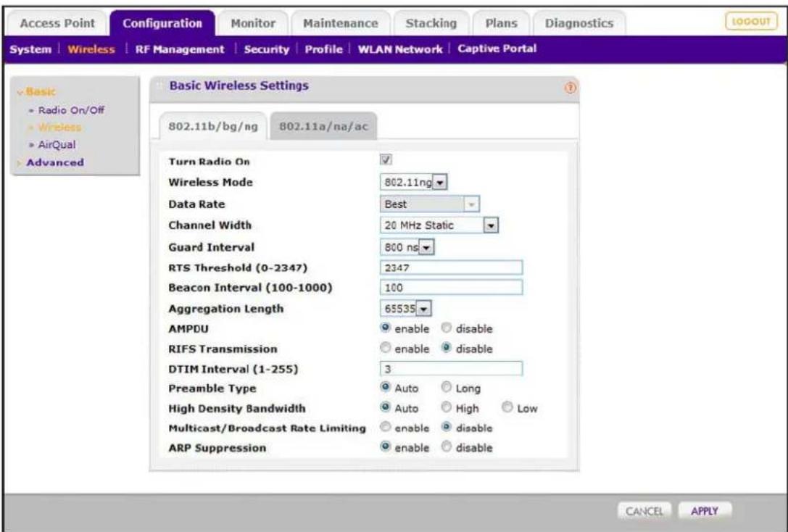Viewport: 788px width, 532px height.
Task: Click the APPLY button
Action: click(704, 511)
